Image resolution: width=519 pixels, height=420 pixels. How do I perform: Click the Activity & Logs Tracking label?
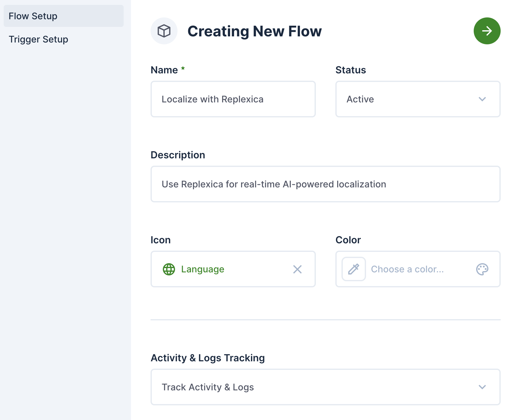tap(208, 358)
